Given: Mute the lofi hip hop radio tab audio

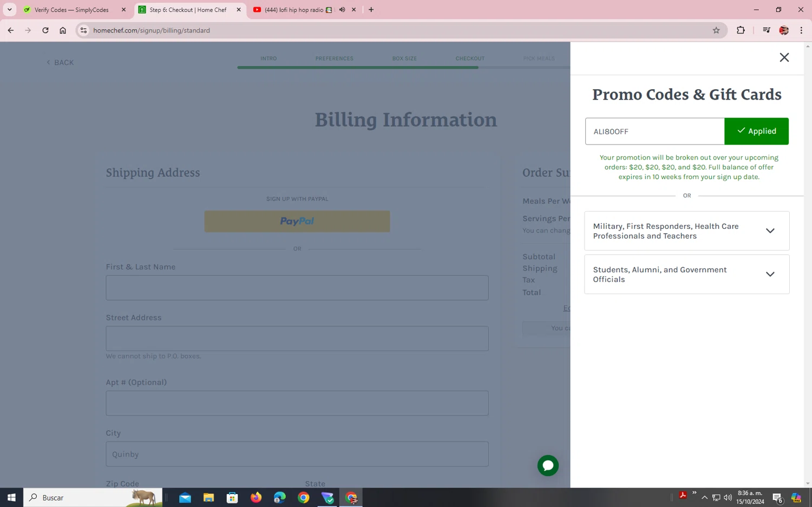Looking at the screenshot, I should [342, 10].
